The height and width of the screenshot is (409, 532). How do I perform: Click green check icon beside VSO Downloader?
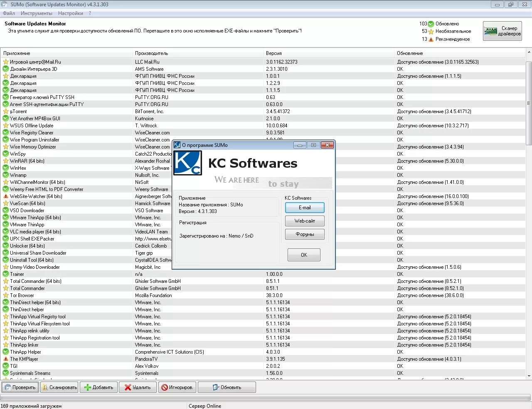[x=6, y=211]
